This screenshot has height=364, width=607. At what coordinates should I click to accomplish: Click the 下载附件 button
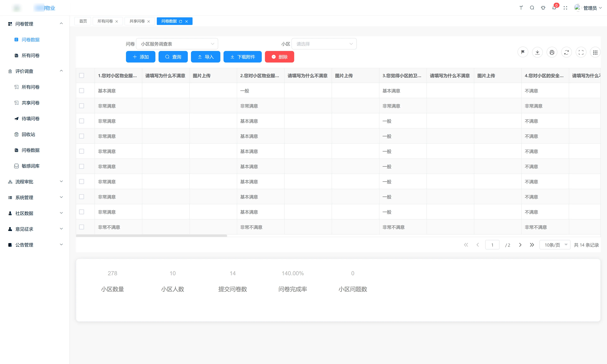[242, 57]
